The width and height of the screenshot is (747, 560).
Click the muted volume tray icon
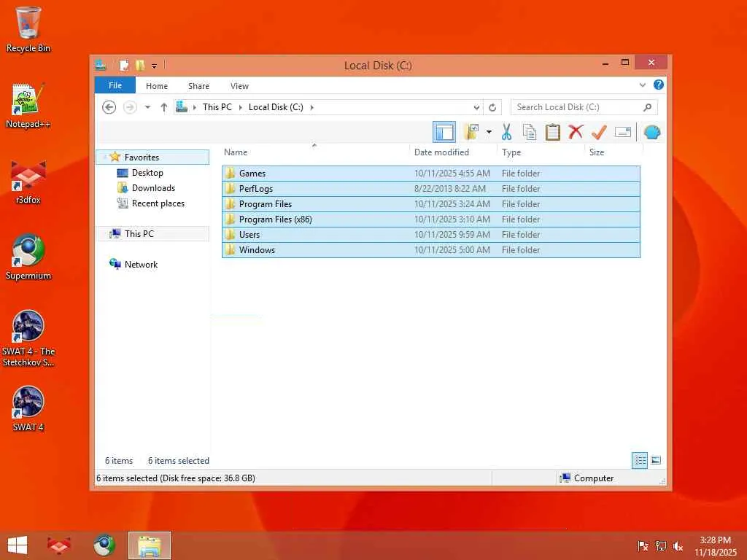click(678, 546)
